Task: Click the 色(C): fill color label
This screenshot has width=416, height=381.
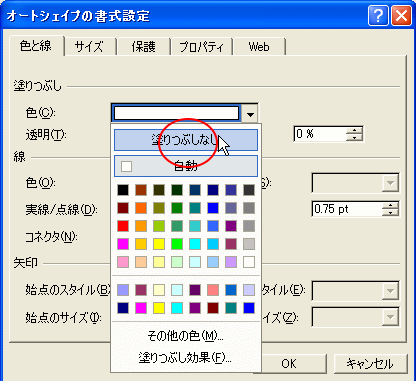Action: 40,113
